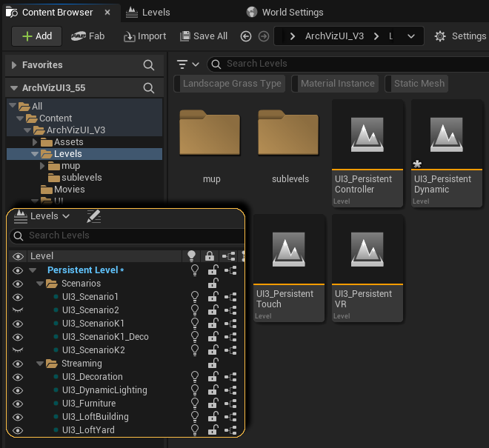Toggle lock icon on UI3_Furniture level
Viewport: 489px width, 448px height.
[213, 404]
